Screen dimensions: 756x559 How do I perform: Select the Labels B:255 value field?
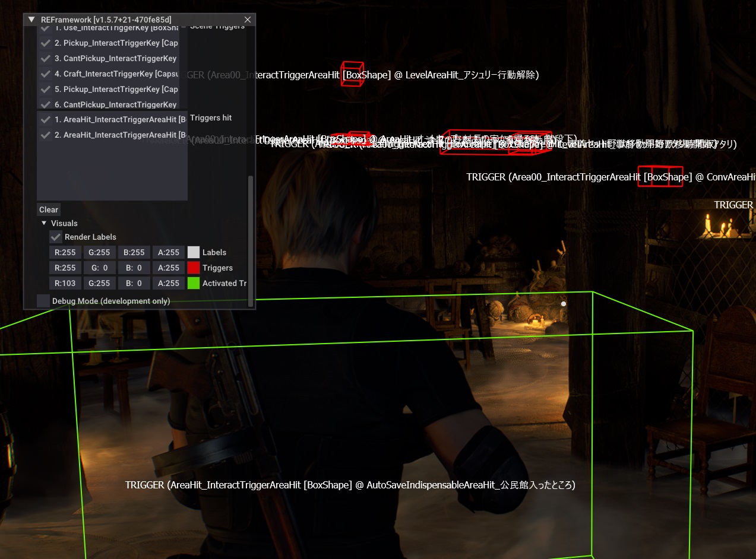click(x=134, y=252)
